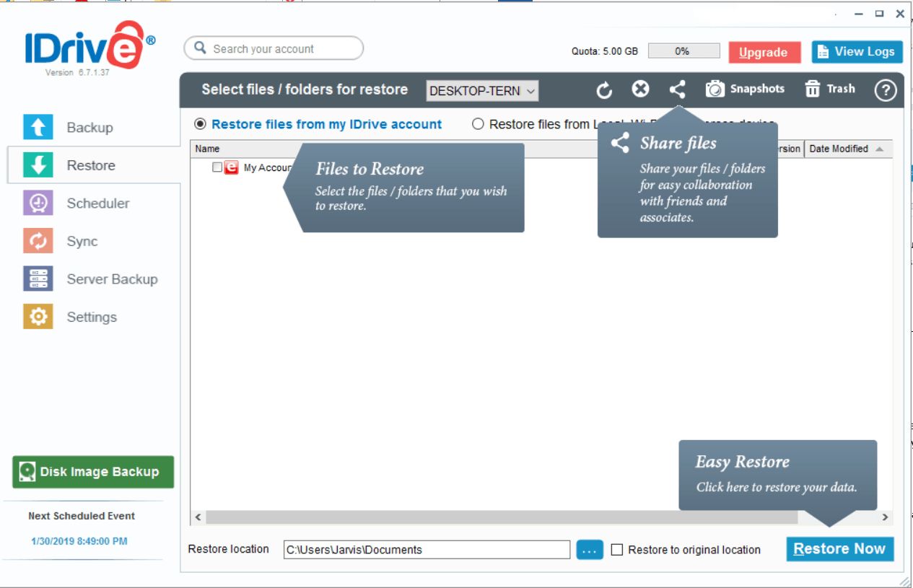Start Disk Image Backup
The height and width of the screenshot is (588, 913).
tap(93, 472)
